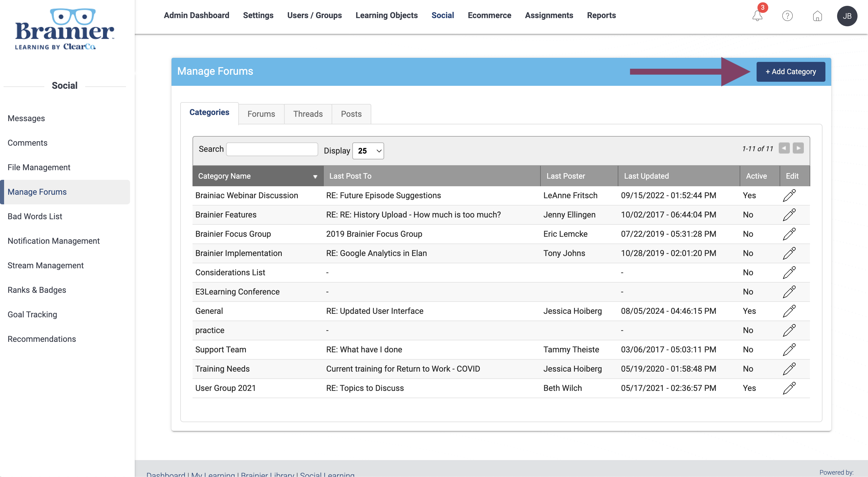Edit the Support Team category

(789, 349)
